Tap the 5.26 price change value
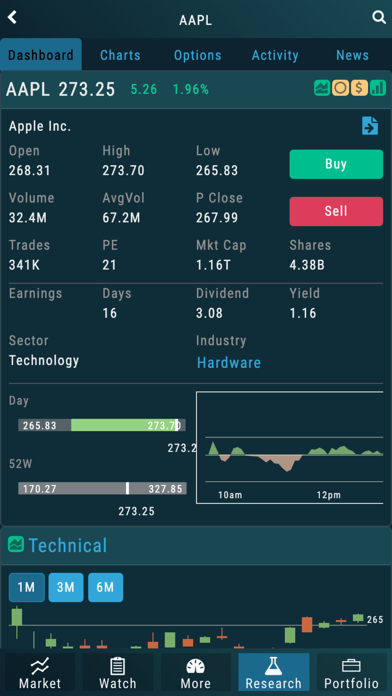This screenshot has height=696, width=392. point(144,90)
